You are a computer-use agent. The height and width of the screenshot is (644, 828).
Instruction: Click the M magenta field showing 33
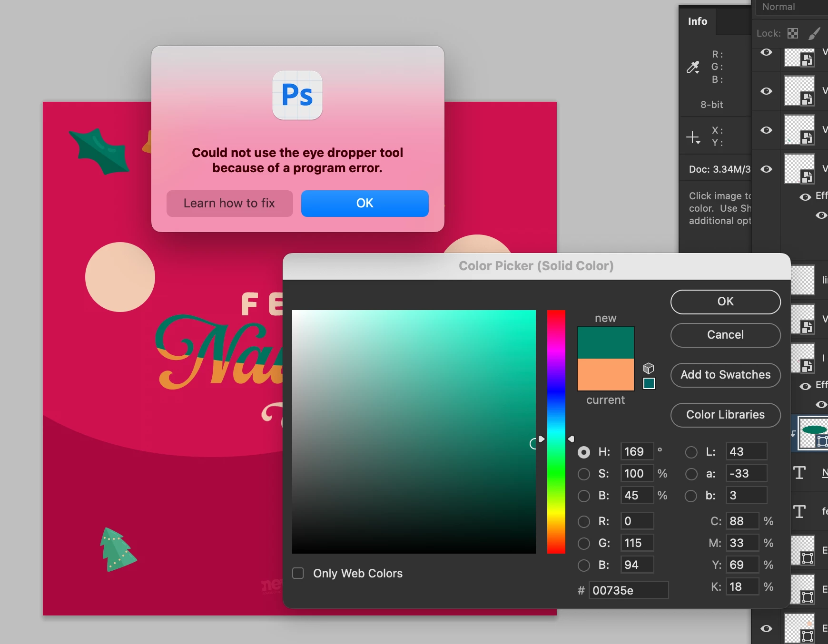click(742, 543)
